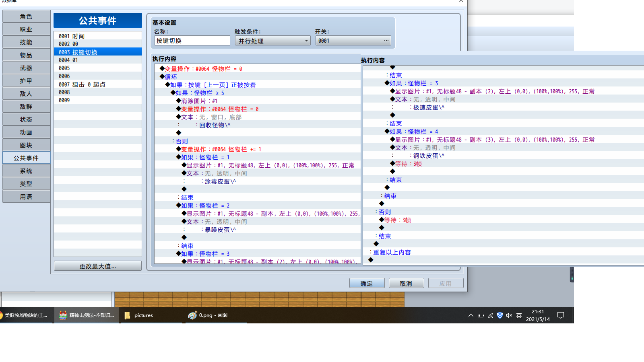Switch to the 类型 tab
Viewport: 644px width, 362px height.
pyautogui.click(x=26, y=184)
